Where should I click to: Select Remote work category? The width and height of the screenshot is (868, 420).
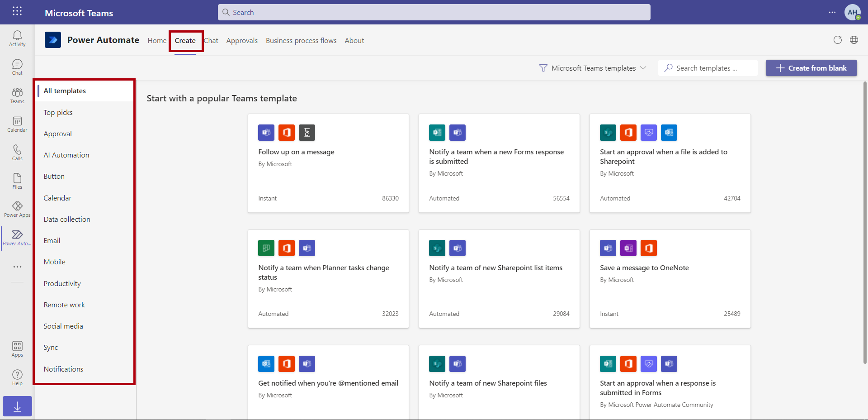tap(85, 305)
